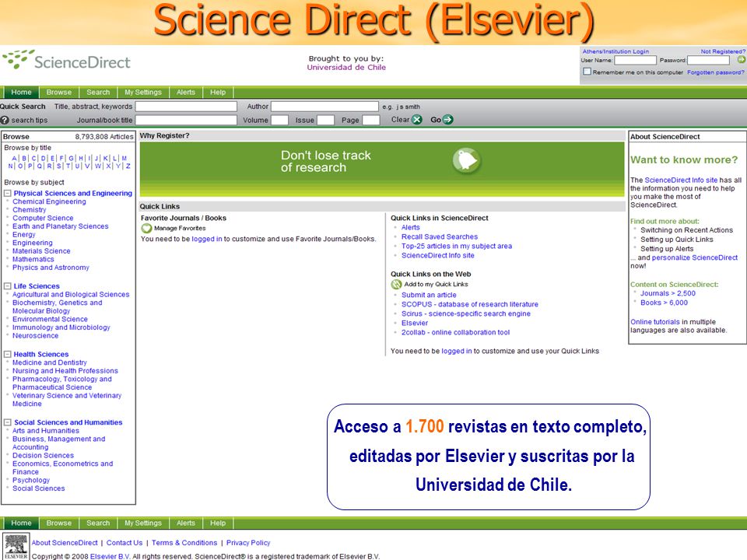
Task: Open Contact Us in footer
Action: pyautogui.click(x=124, y=543)
